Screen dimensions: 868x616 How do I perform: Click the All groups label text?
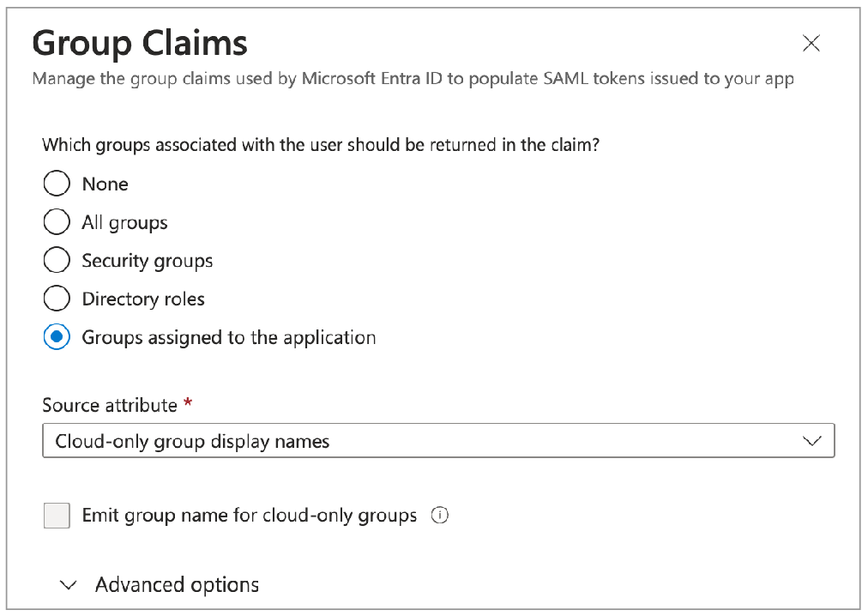click(124, 223)
